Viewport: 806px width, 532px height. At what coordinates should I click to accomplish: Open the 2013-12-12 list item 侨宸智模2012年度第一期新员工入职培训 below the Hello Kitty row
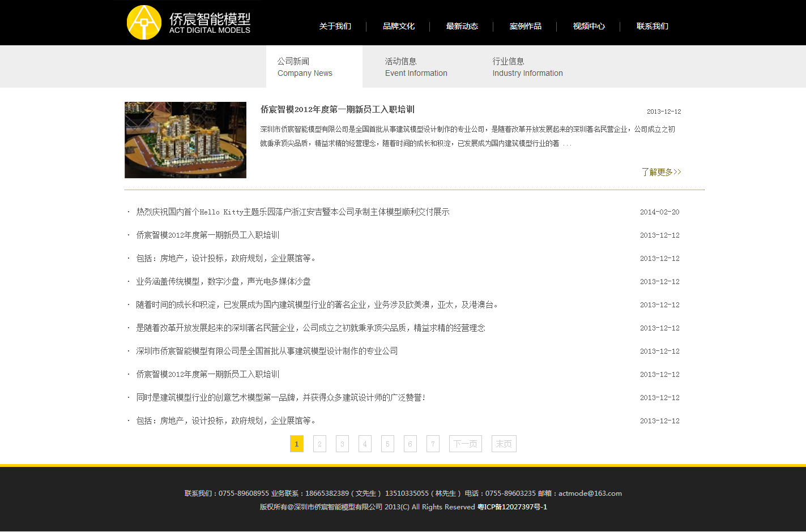(x=207, y=235)
